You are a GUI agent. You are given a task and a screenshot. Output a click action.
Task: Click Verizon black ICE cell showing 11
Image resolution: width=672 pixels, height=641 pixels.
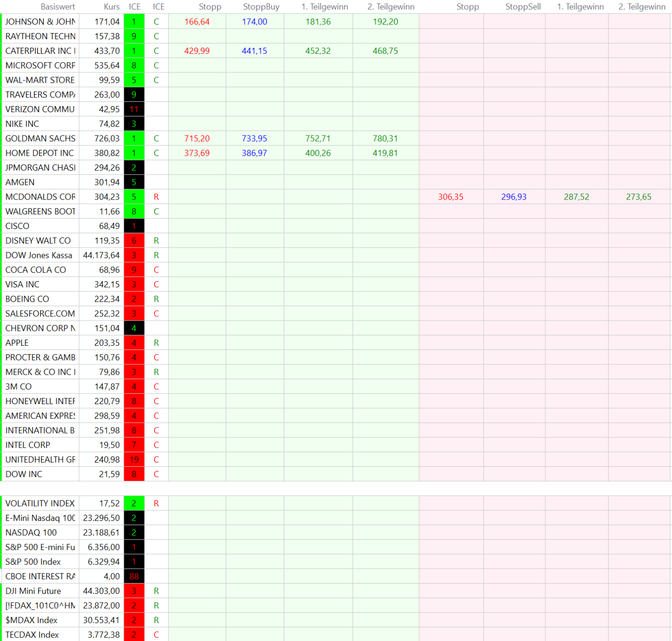click(x=134, y=109)
